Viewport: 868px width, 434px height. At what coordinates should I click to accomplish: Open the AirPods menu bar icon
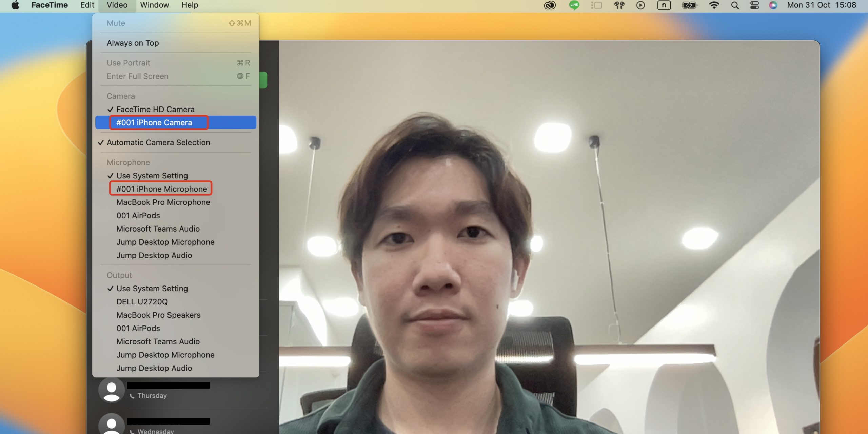coord(619,5)
